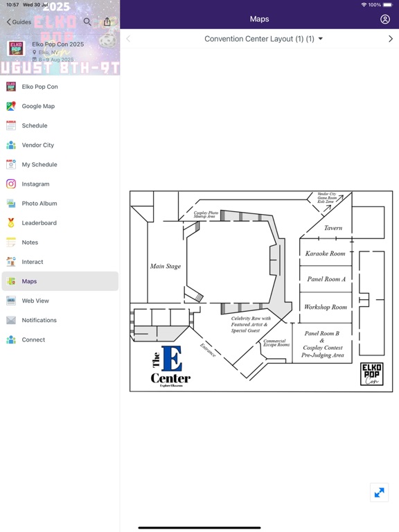Tap Panel Room A on map
Screen dimensions: 399x532
[x=326, y=279]
